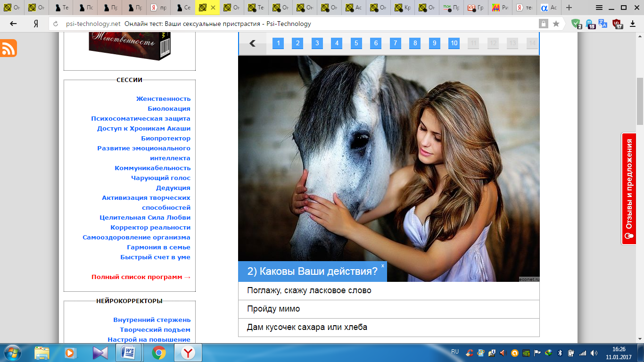Open Microsoft Word from the taskbar
Screen dimensions: 644x362
[x=128, y=353]
